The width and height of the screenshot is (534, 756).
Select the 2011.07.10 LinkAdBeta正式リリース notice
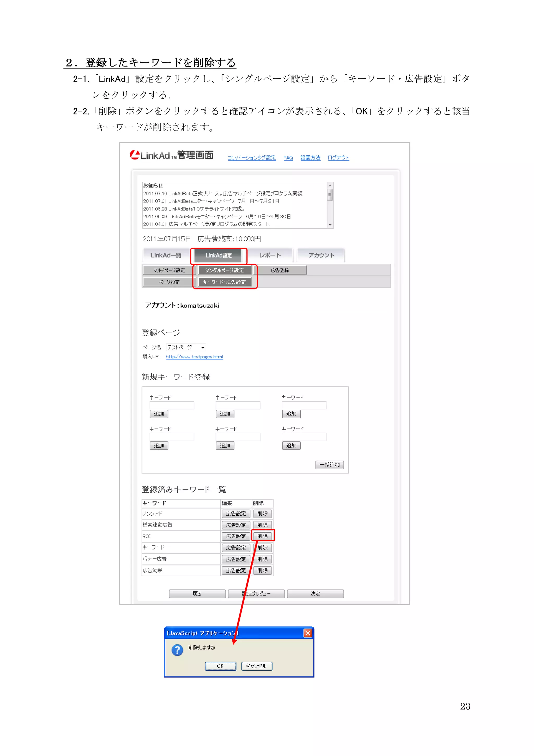[223, 193]
